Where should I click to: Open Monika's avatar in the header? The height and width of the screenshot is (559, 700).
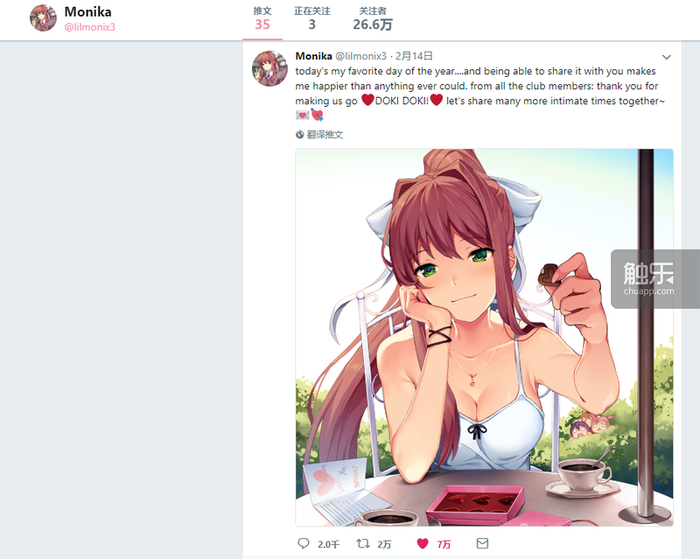click(x=43, y=18)
